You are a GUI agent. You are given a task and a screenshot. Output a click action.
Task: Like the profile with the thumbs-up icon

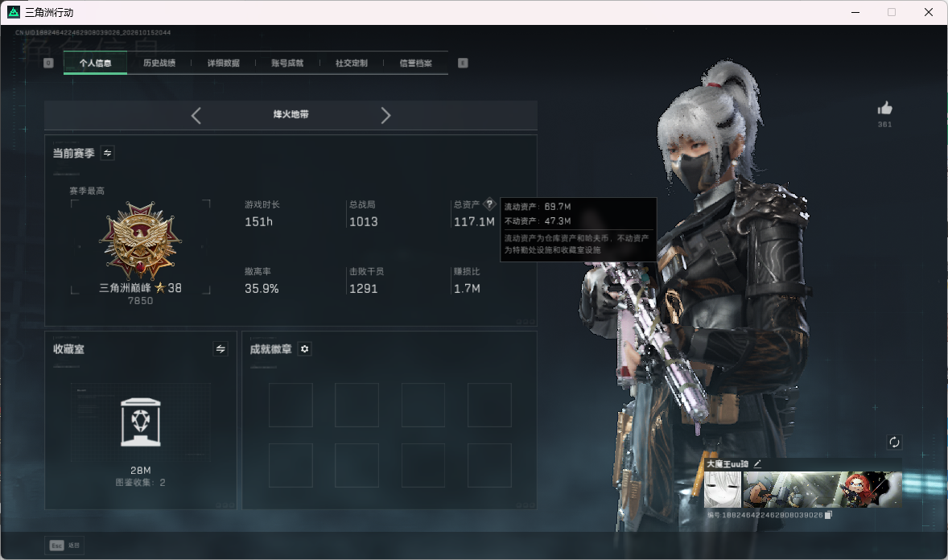pyautogui.click(x=884, y=109)
